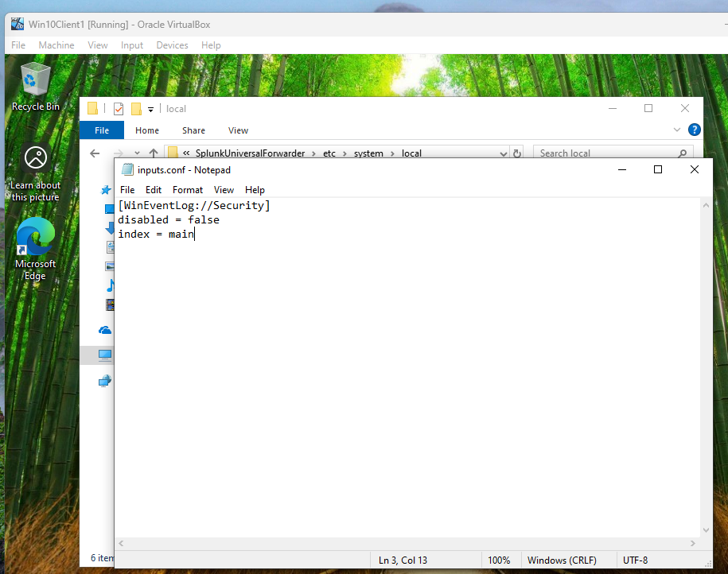Click the New folder icon in Explorer's quick access toolbar
Image resolution: width=728 pixels, height=574 pixels.
click(136, 109)
